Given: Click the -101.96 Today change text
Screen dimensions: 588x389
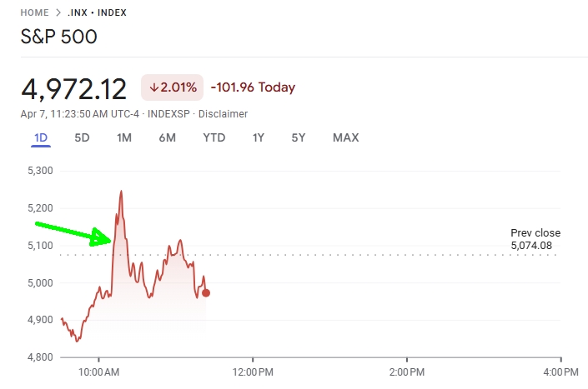Looking at the screenshot, I should (x=253, y=87).
